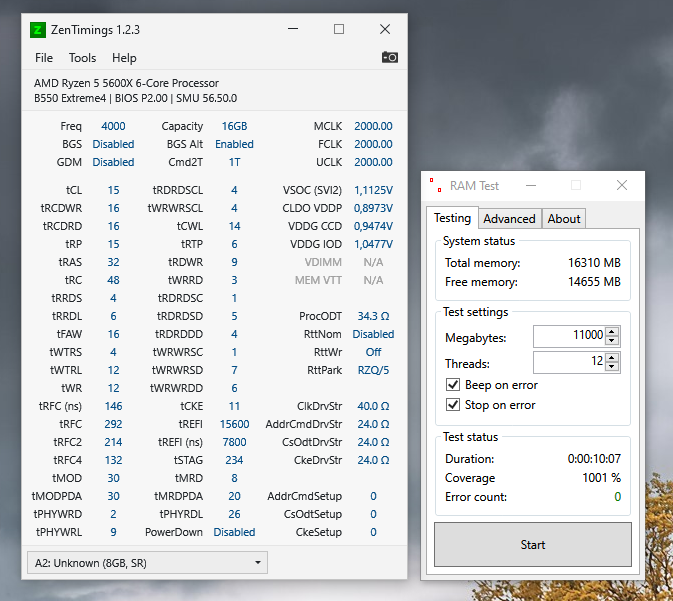
Task: Click the tCWL value 14
Action: pyautogui.click(x=234, y=226)
